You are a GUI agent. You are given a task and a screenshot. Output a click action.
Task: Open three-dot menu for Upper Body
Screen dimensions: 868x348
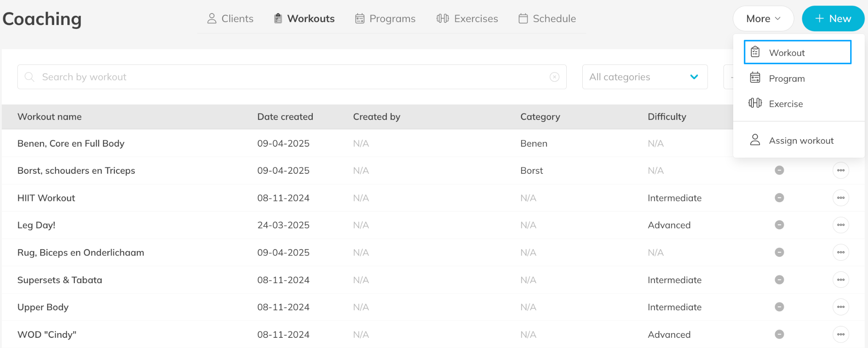(x=840, y=307)
